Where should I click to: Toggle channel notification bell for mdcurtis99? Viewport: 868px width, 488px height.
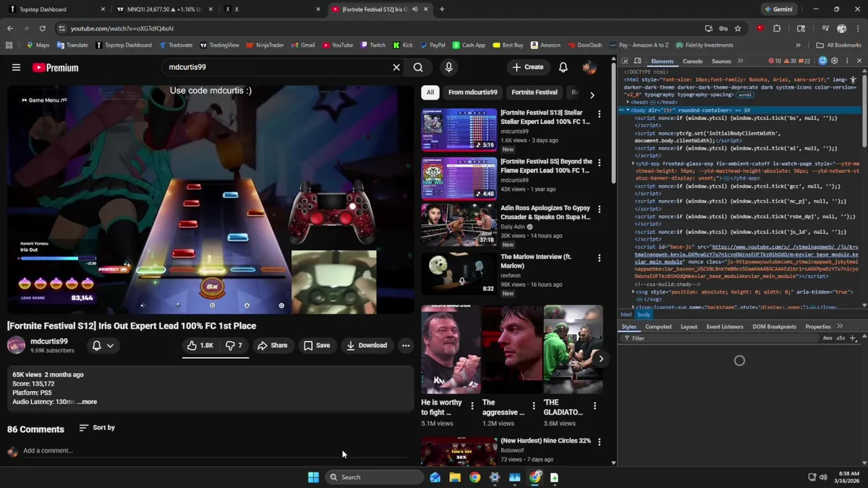pyautogui.click(x=102, y=346)
